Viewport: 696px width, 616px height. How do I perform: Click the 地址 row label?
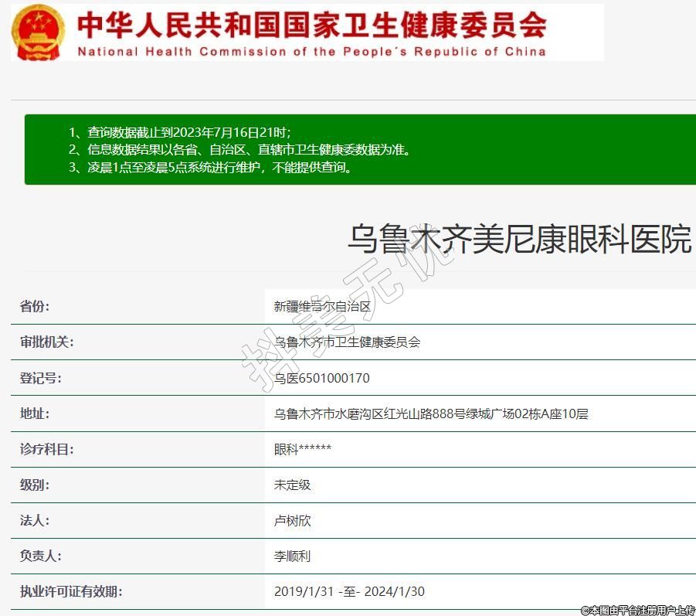pos(35,414)
